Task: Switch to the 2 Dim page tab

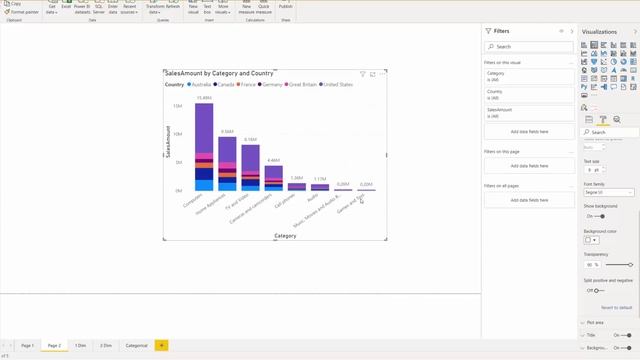Action: tap(106, 346)
